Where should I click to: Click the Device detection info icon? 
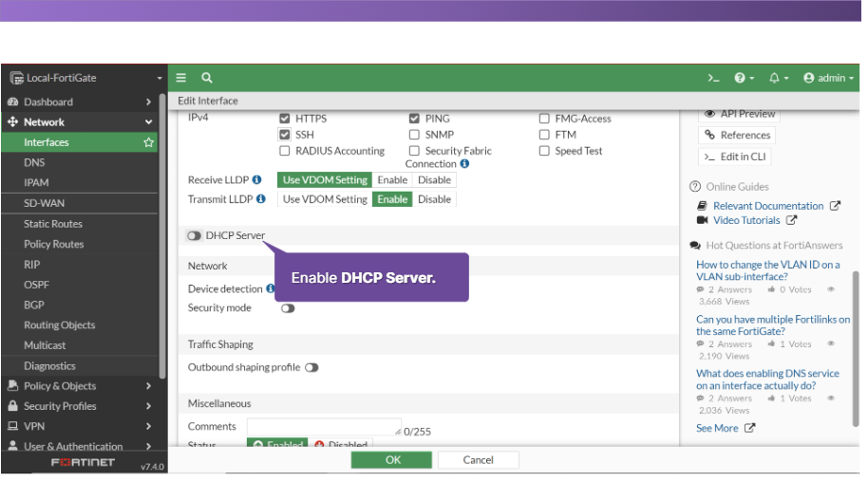270,288
